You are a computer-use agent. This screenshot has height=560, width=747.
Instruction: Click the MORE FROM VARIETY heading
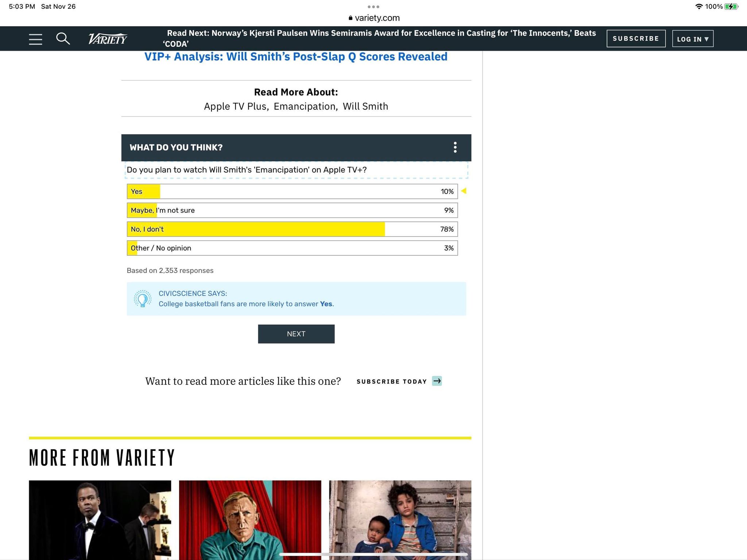click(x=102, y=457)
